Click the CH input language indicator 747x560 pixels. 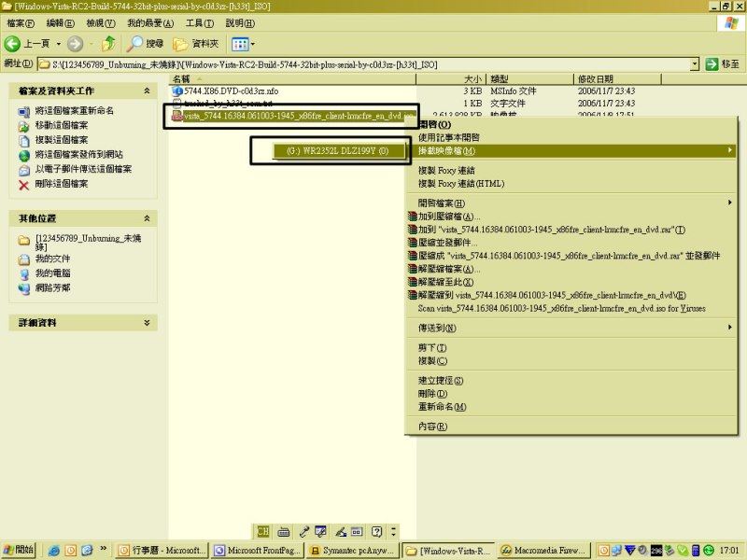click(x=263, y=531)
